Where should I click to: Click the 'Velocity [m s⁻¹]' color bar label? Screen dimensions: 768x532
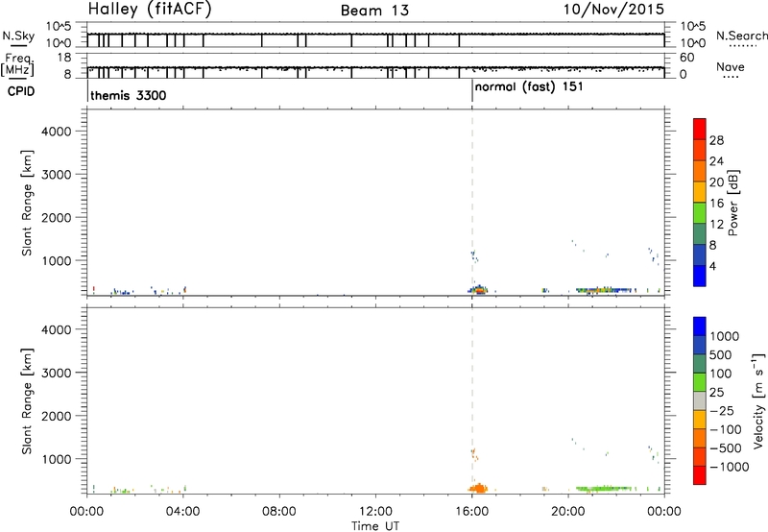757,400
